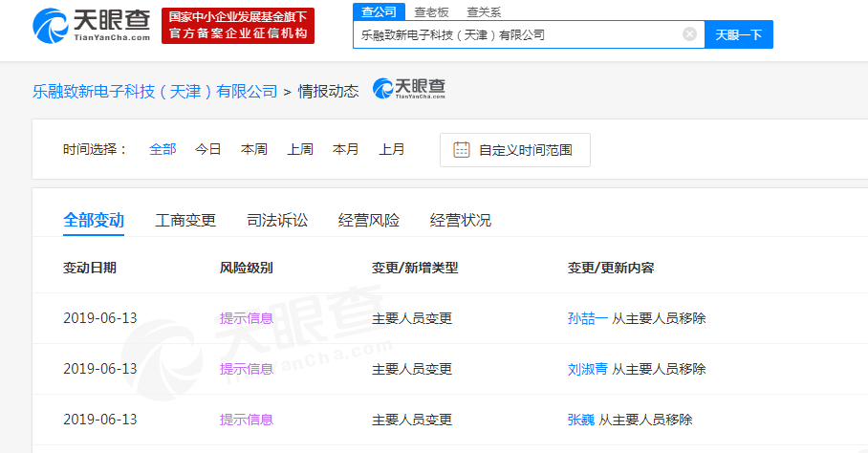Open the calendar icon for custom date range
This screenshot has width=868, height=453.
(461, 150)
